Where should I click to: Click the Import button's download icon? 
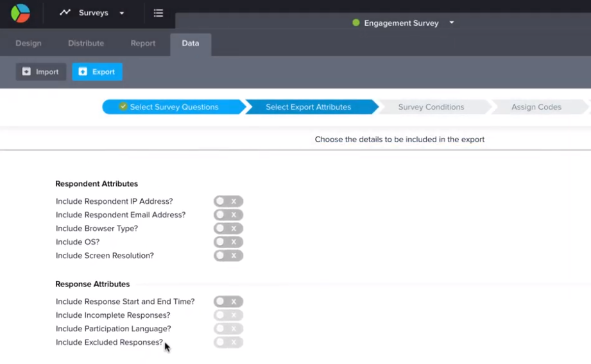[x=26, y=72]
